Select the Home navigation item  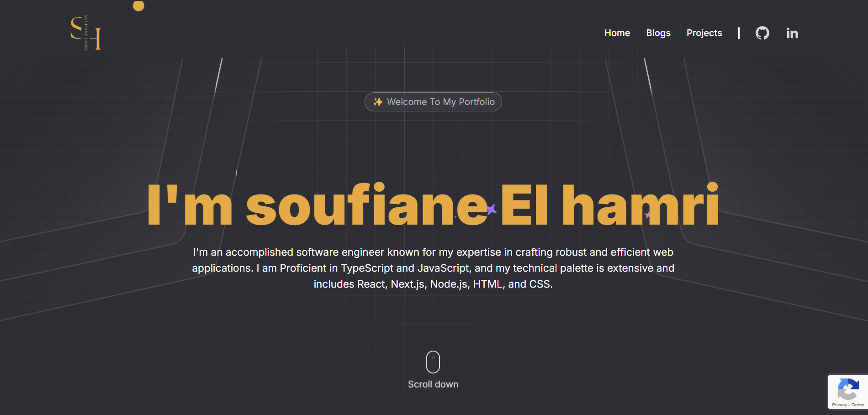[x=617, y=33]
